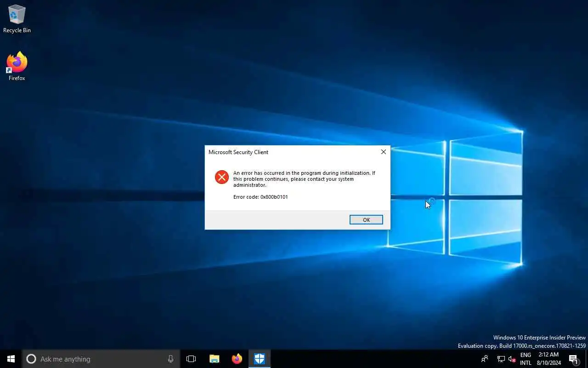Viewport: 588px width, 368px height.
Task: Open the Recycle Bin desktop icon
Action: coord(17,19)
